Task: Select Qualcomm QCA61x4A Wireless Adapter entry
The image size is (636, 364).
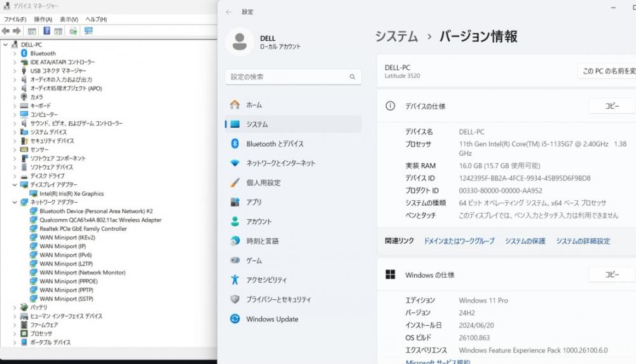Action: click(x=100, y=220)
